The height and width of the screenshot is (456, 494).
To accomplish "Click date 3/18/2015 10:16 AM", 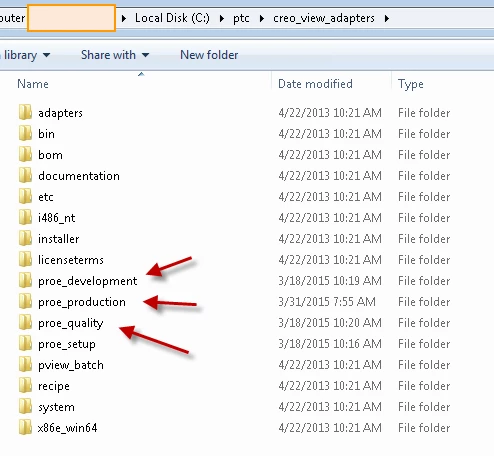I will tap(330, 344).
